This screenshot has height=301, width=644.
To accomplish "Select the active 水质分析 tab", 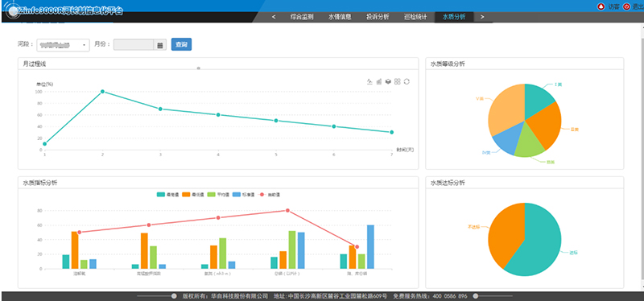I will pyautogui.click(x=454, y=17).
